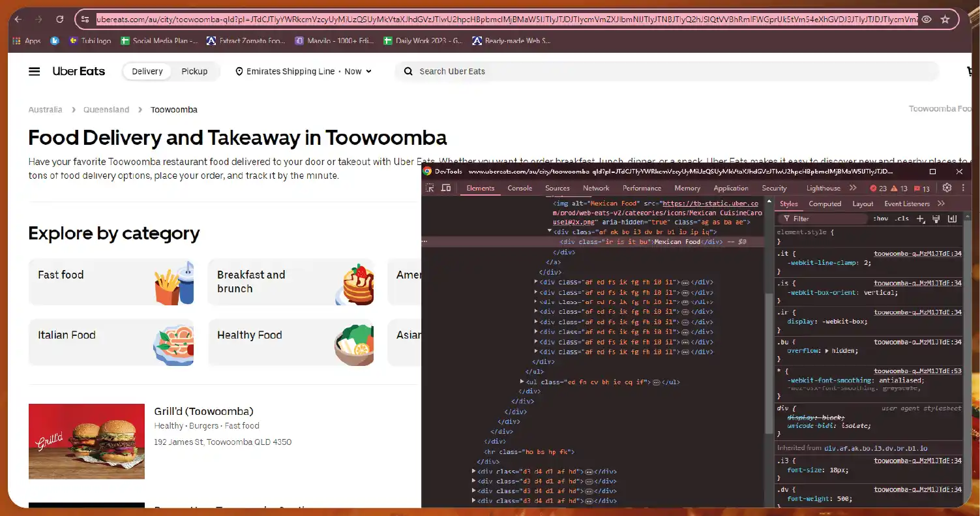Image resolution: width=980 pixels, height=516 pixels.
Task: Expand the ul class "ed fn cv bh" node
Action: [522, 382]
